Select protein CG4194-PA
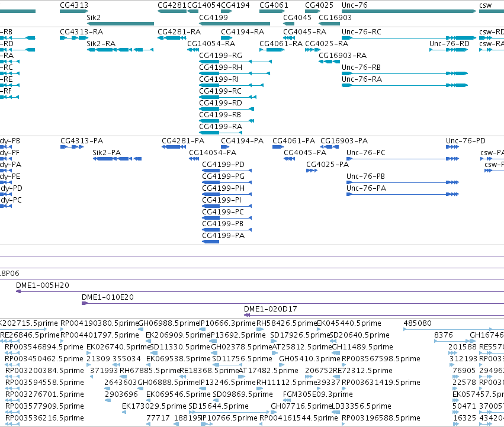This screenshot has height=427, width=504. [242, 141]
